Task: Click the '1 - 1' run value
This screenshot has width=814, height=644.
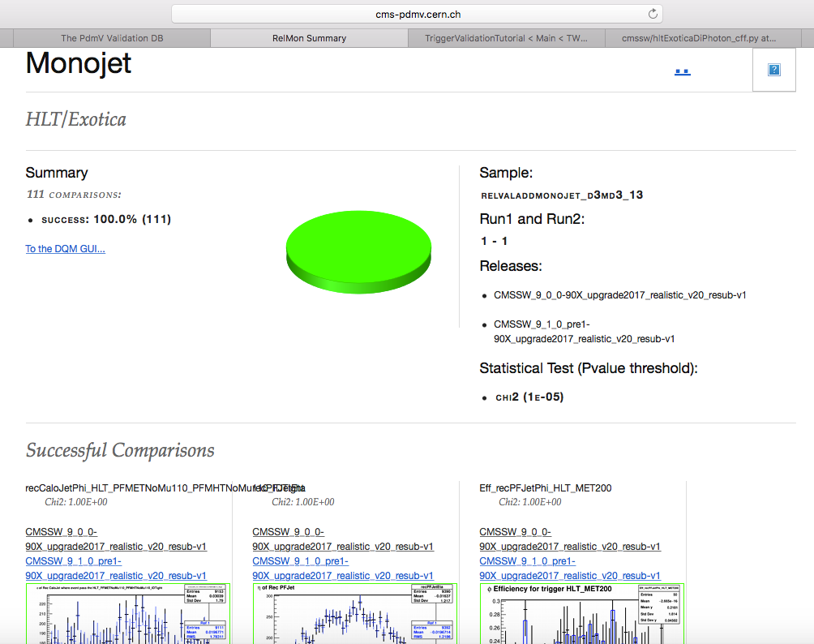Action: click(x=494, y=241)
